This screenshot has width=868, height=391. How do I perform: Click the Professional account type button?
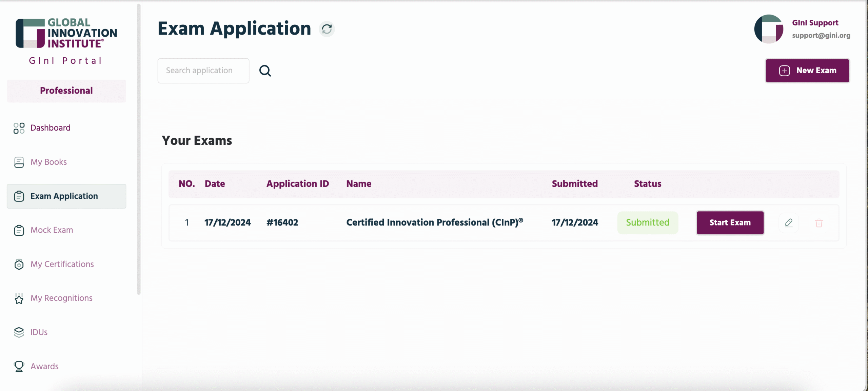coord(66,91)
